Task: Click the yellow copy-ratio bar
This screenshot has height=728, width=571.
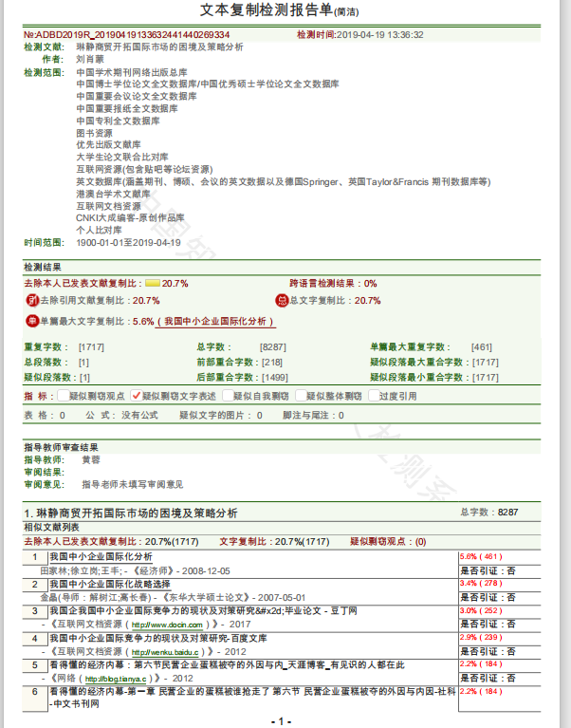Action: [153, 283]
